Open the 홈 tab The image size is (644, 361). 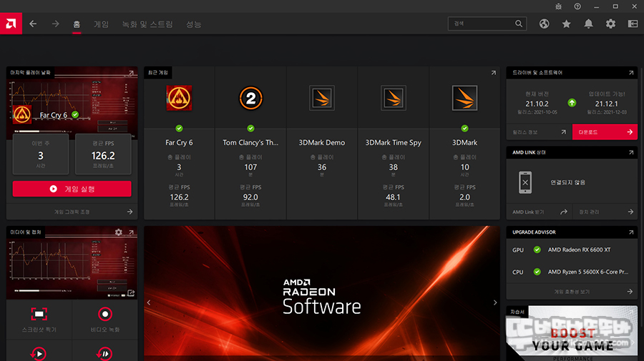[x=77, y=24]
